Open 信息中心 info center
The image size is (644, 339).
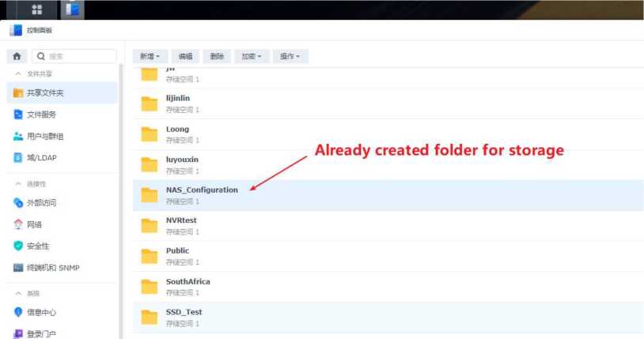pos(41,312)
